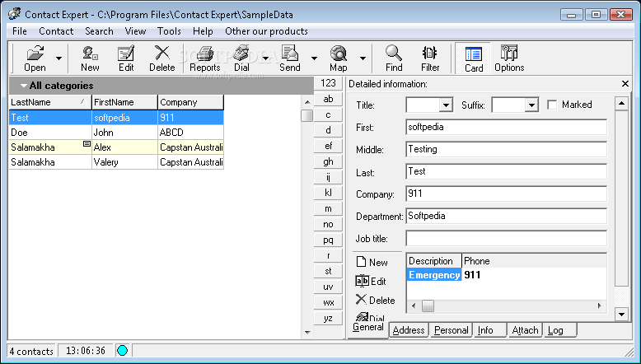Click the 4 contacts status bar entry
This screenshot has width=641, height=364.
click(31, 351)
